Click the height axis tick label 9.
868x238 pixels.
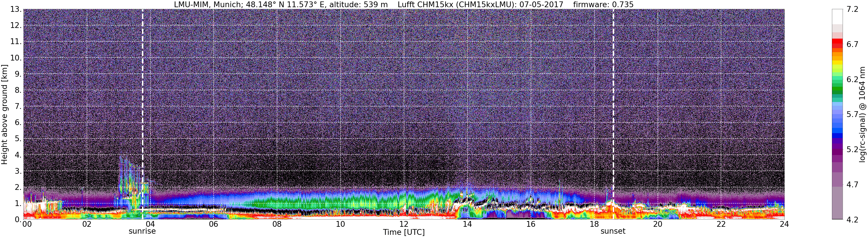18,74
